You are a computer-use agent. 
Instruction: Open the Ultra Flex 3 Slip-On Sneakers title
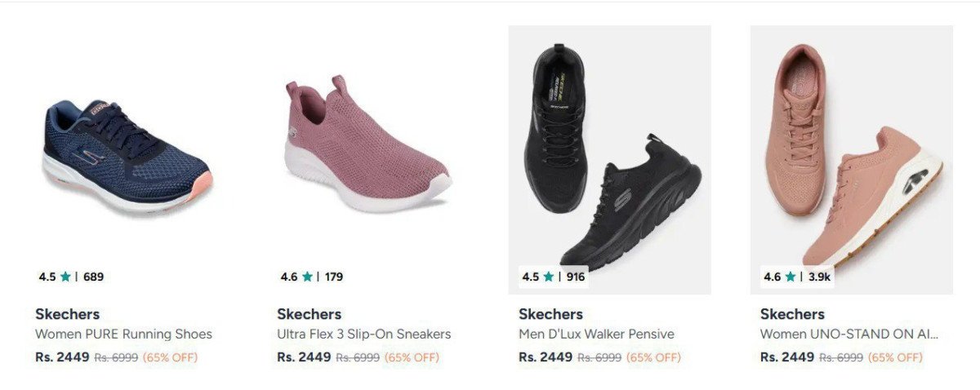[363, 334]
